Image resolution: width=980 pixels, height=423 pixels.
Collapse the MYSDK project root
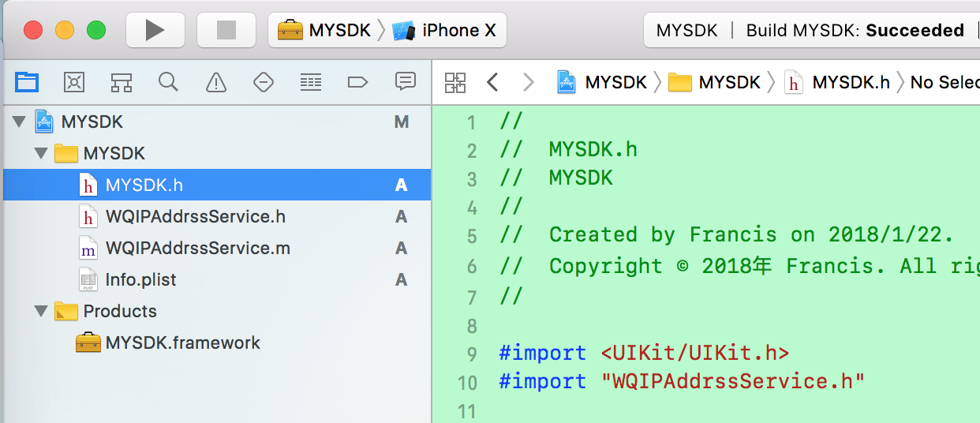click(19, 122)
